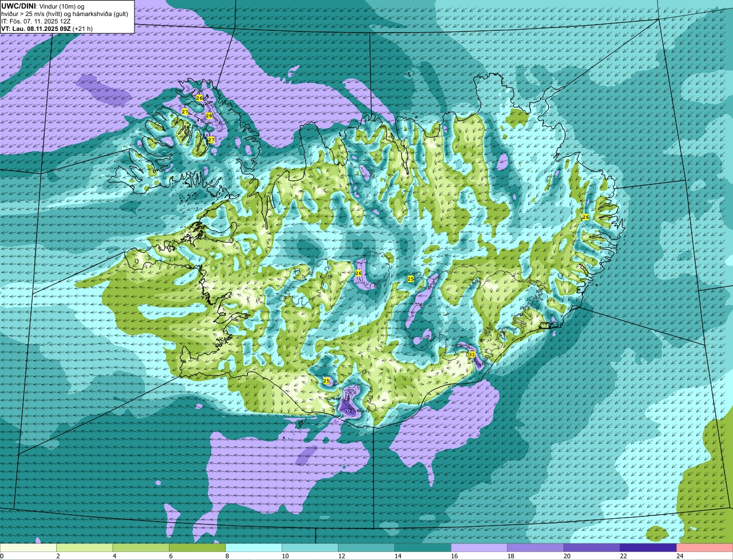This screenshot has width=733, height=560.
Task: Pick the 20–22 m/s violet legend swatch
Action: (x=592, y=548)
